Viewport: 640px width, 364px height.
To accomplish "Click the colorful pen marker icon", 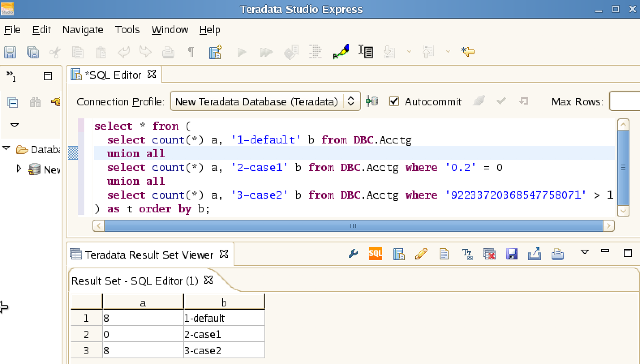I will 341,51.
